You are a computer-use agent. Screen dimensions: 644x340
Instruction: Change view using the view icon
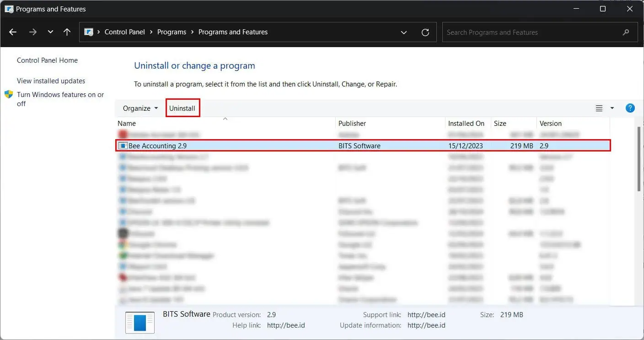[599, 108]
